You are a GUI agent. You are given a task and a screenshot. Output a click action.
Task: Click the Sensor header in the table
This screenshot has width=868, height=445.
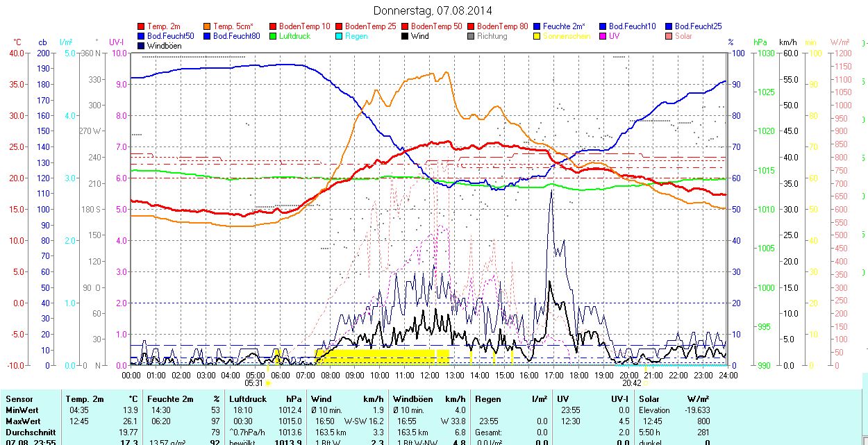point(19,399)
